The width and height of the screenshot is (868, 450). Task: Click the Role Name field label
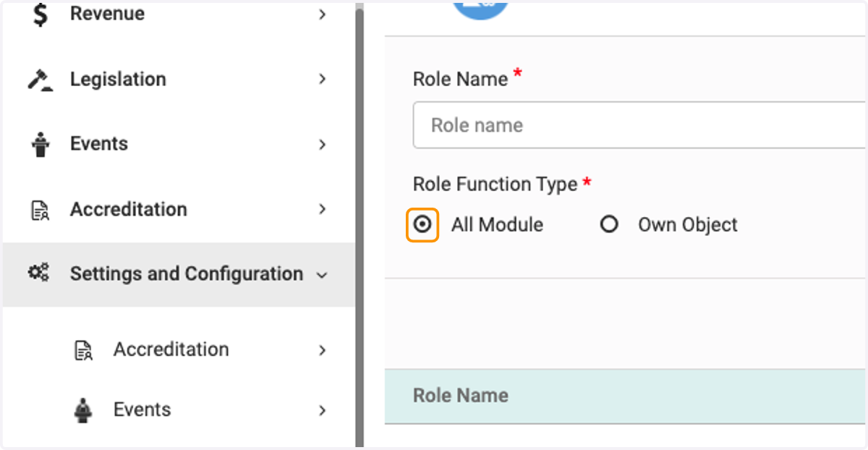(x=460, y=79)
